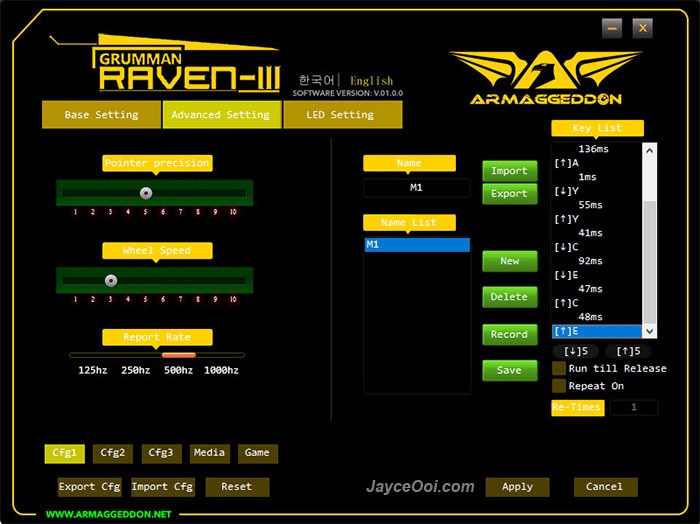The width and height of the screenshot is (700, 524).
Task: Click position 1 on Wheel Speed scale
Action: pyautogui.click(x=75, y=299)
